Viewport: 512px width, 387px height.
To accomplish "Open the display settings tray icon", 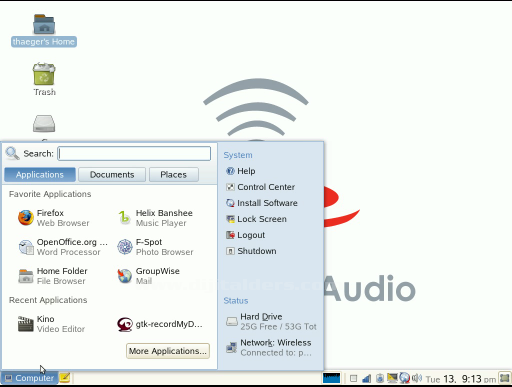I will [392, 378].
